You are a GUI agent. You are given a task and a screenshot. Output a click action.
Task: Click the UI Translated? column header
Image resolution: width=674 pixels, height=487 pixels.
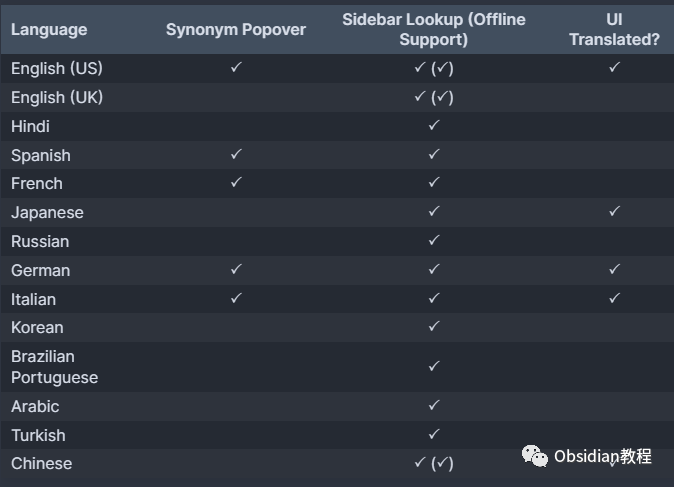pyautogui.click(x=614, y=29)
